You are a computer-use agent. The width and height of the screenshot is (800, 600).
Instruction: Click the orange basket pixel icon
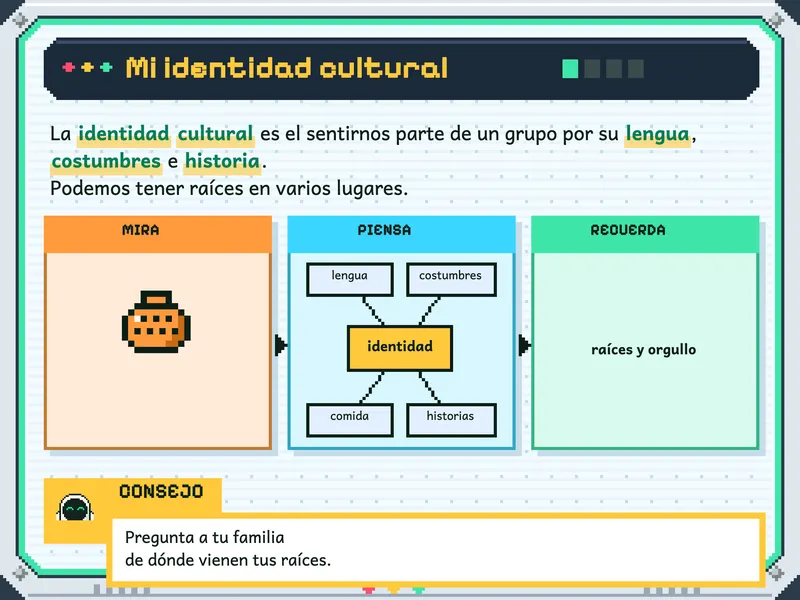click(x=156, y=322)
